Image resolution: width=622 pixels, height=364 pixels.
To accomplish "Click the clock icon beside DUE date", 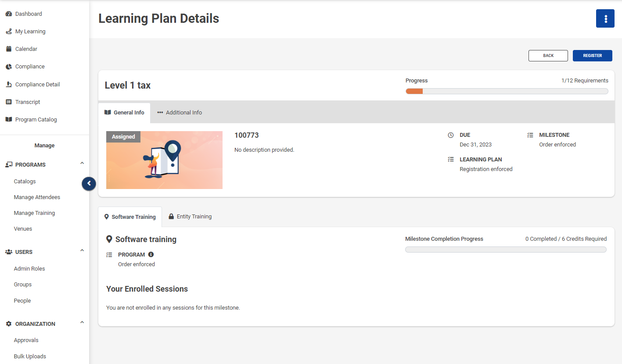I will [451, 135].
